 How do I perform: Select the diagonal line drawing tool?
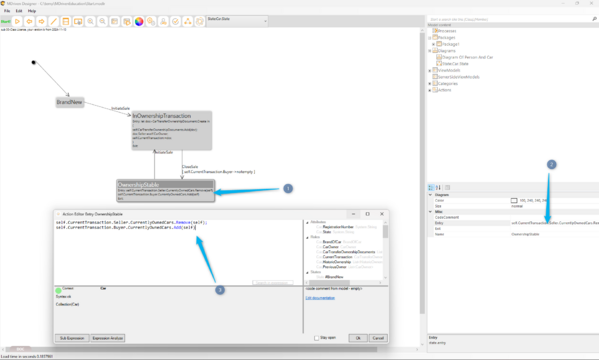click(x=53, y=21)
